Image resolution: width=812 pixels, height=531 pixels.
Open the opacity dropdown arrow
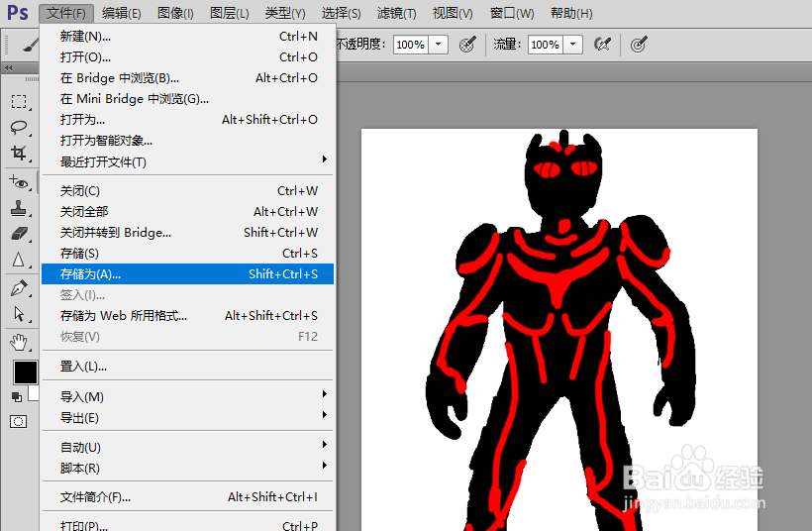point(439,45)
